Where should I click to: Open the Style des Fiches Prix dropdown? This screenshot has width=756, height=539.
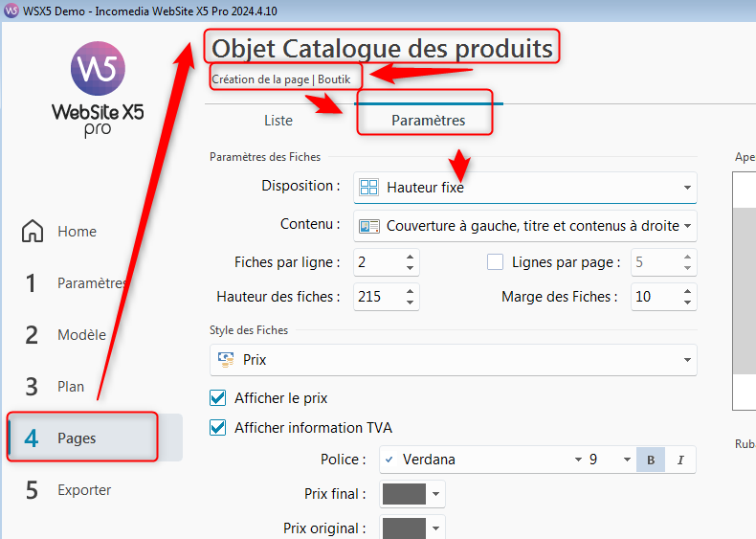[454, 360]
